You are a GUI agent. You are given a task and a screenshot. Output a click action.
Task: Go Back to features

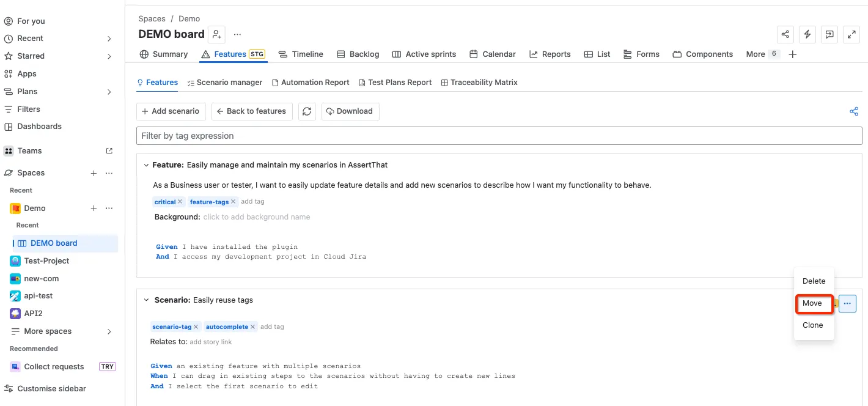[251, 111]
